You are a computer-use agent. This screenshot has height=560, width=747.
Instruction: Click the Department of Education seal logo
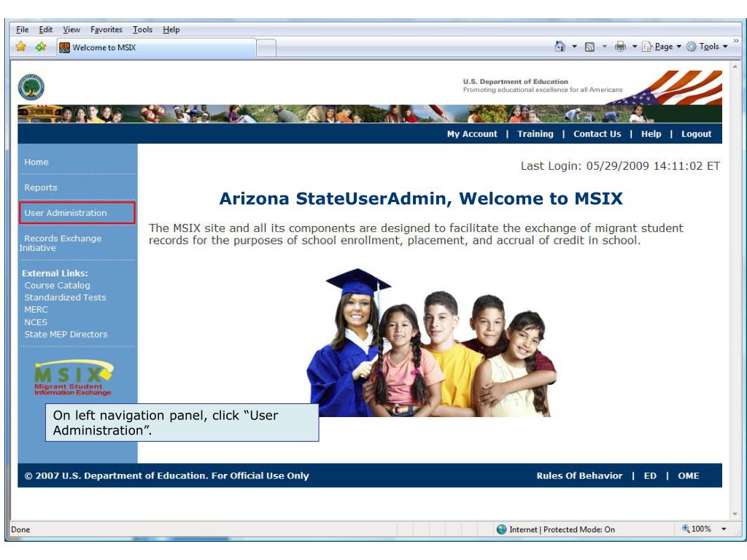coord(31,87)
